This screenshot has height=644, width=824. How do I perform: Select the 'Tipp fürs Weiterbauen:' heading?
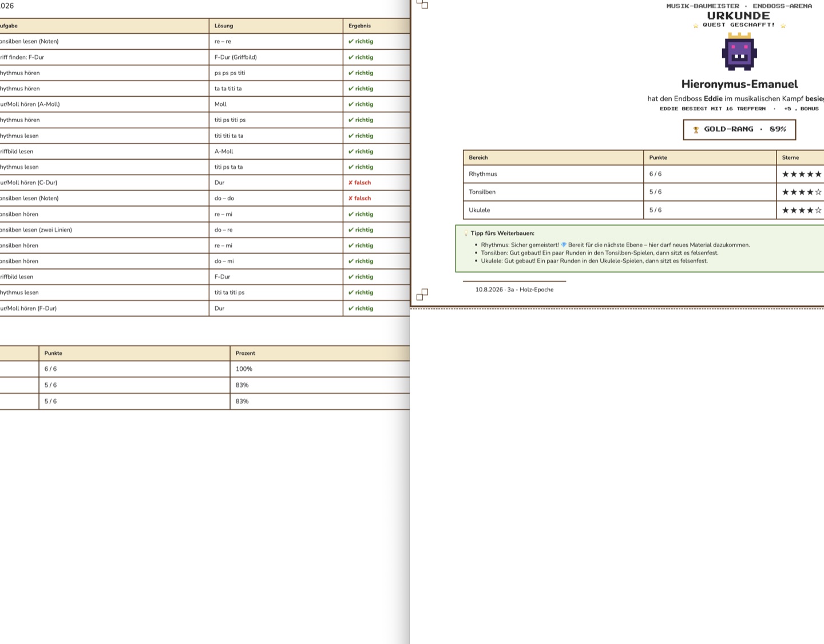click(x=502, y=234)
